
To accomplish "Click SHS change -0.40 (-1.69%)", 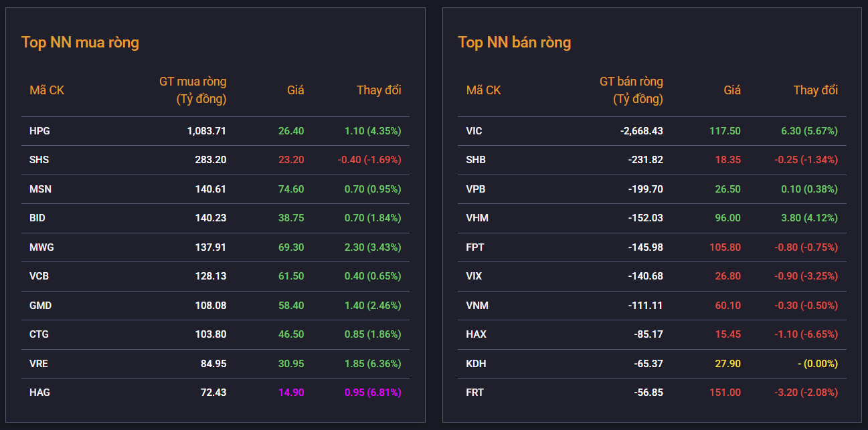I will pos(369,160).
